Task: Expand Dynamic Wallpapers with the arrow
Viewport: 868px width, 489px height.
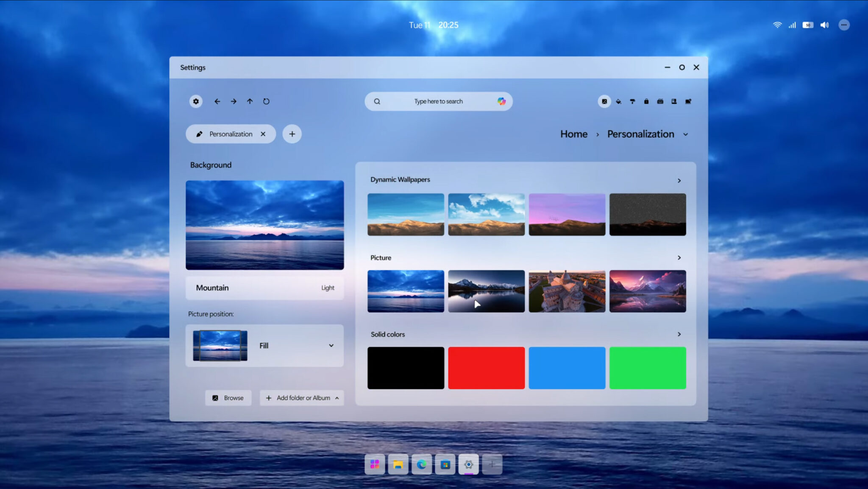Action: coord(679,180)
